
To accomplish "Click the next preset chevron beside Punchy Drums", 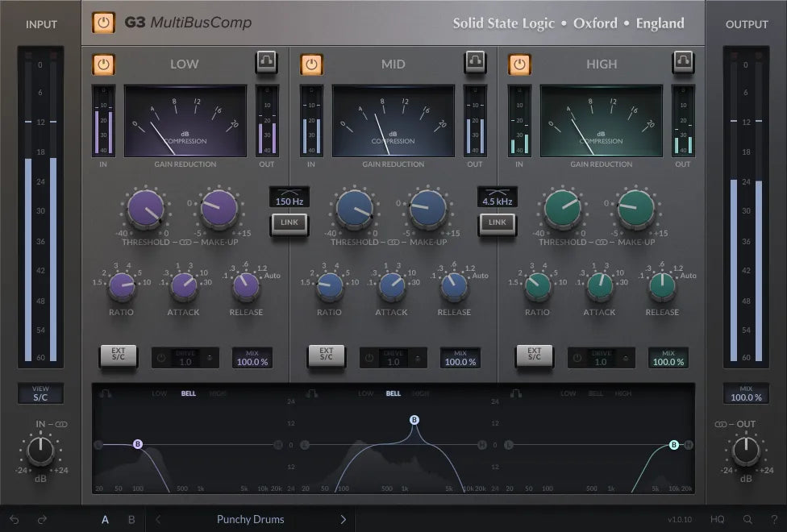I will tap(343, 520).
